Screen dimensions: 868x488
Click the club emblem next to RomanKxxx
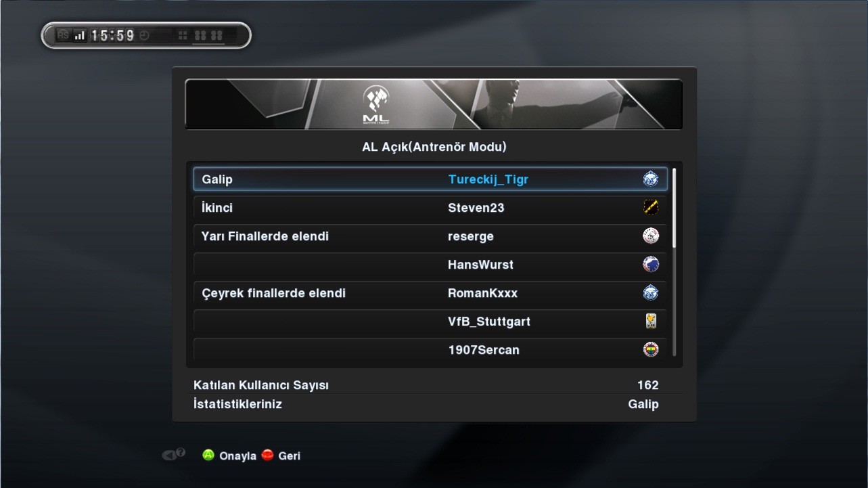click(x=650, y=292)
